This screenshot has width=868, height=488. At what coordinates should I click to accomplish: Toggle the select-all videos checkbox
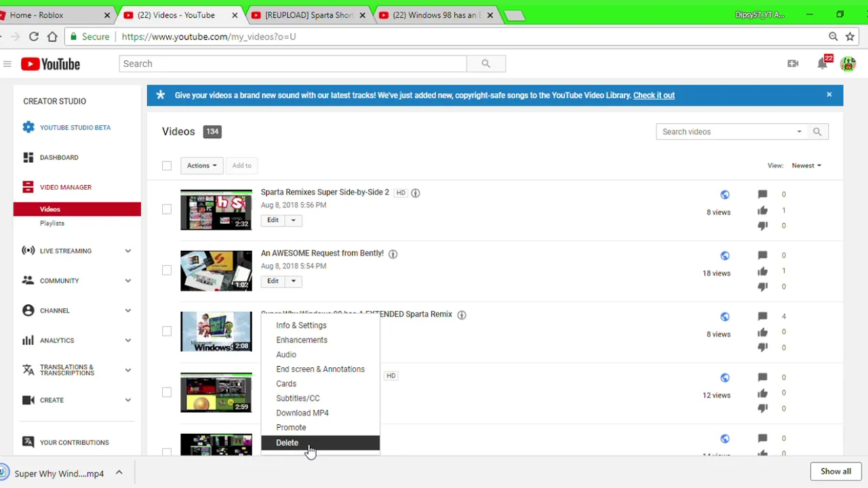tap(167, 165)
